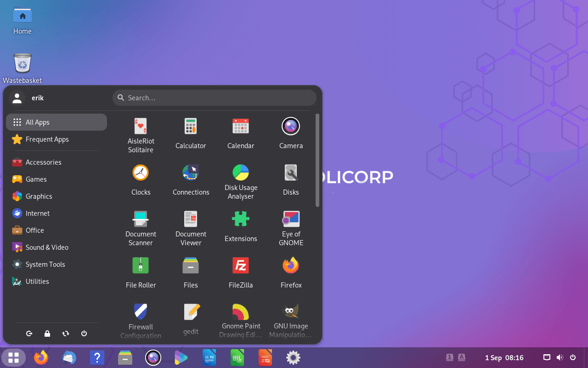Image resolution: width=588 pixels, height=368 pixels.
Task: Open the volume indicator in the tray
Action: tap(560, 357)
